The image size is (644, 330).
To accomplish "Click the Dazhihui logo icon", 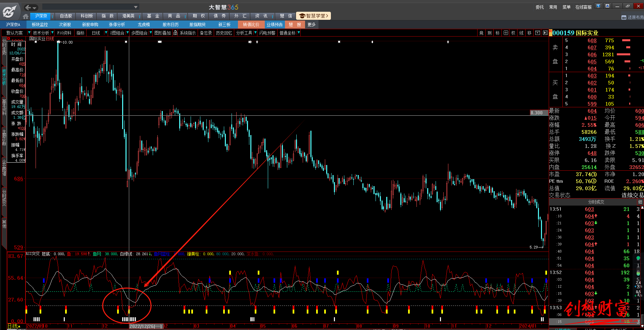I will (x=9, y=11).
